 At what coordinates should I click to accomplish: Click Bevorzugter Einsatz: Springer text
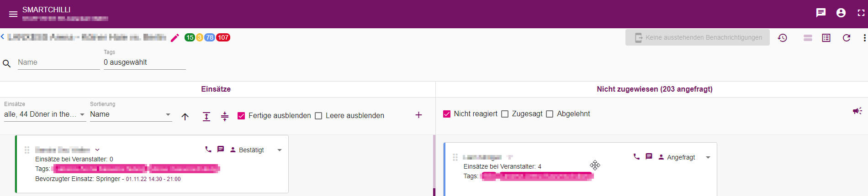tap(78, 179)
